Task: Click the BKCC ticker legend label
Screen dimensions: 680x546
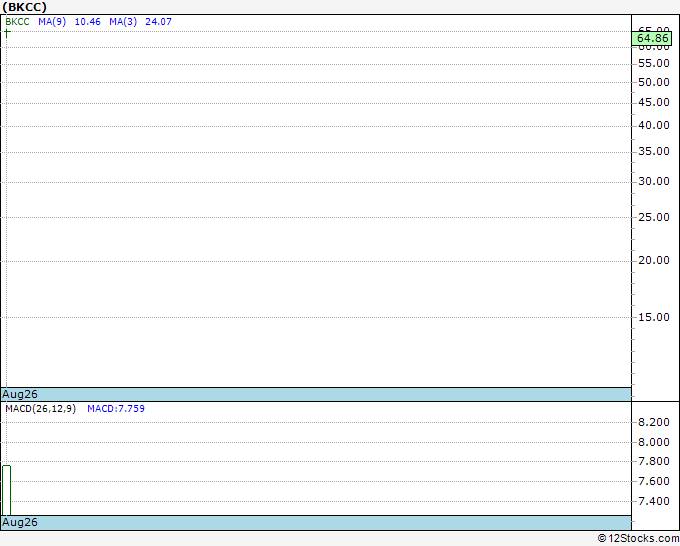Action: 17,22
